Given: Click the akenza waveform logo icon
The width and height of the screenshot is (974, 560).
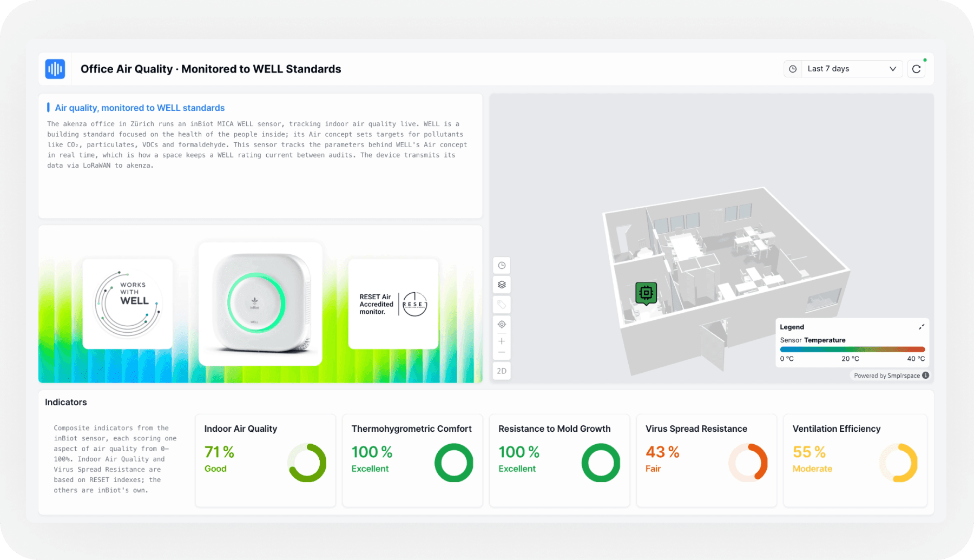Looking at the screenshot, I should tap(55, 69).
